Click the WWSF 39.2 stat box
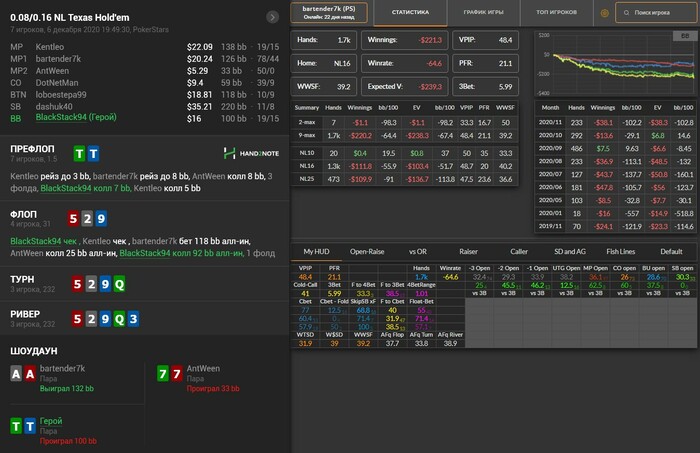 [x=324, y=87]
